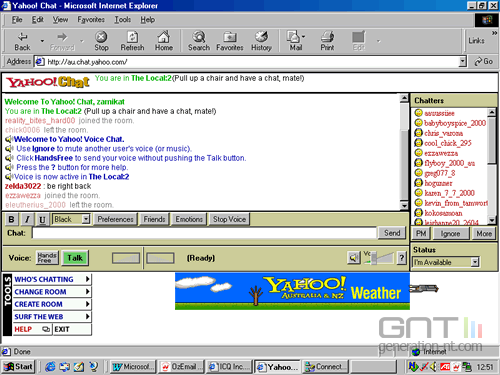Open the Mail toolbar icon

(x=294, y=41)
